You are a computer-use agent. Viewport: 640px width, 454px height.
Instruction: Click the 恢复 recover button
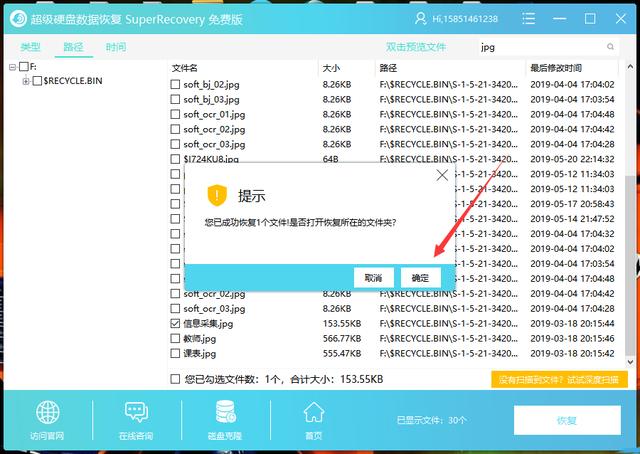pyautogui.click(x=567, y=420)
